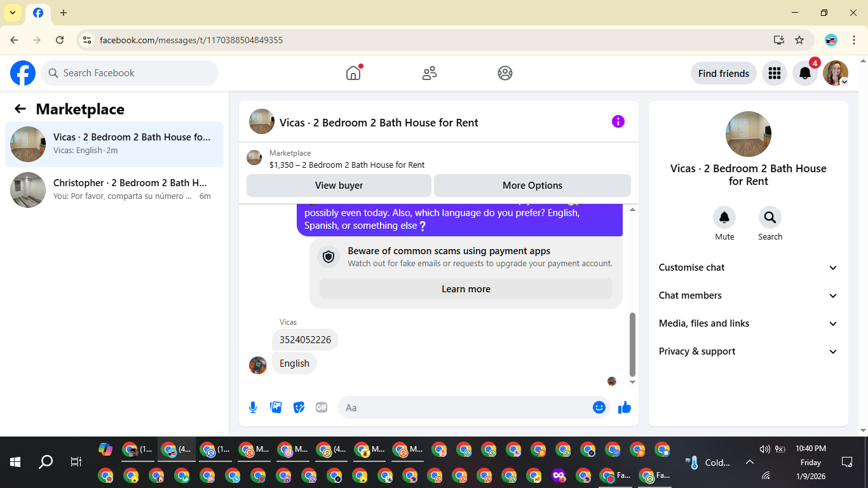Open the Copilot taskbar icon
The height and width of the screenshot is (488, 868).
coord(105,449)
